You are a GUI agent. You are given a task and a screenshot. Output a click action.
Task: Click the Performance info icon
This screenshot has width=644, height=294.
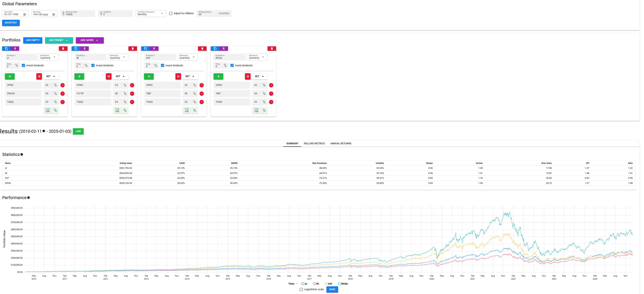28,198
